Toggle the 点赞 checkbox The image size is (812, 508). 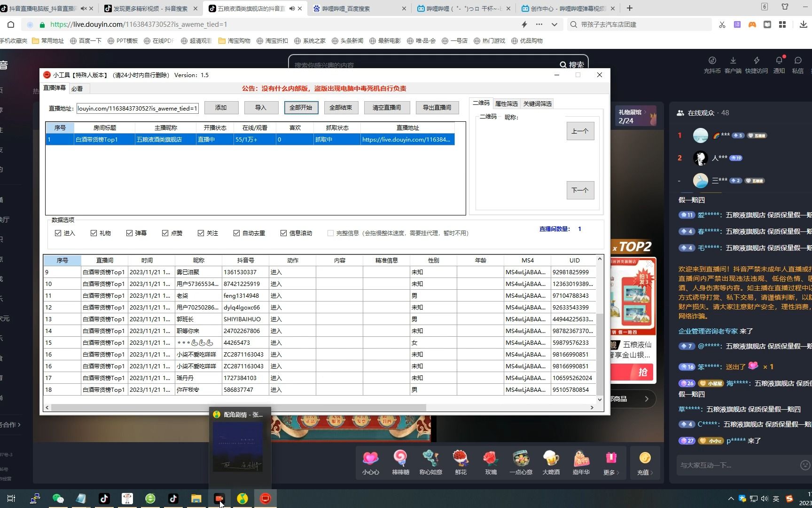(165, 233)
